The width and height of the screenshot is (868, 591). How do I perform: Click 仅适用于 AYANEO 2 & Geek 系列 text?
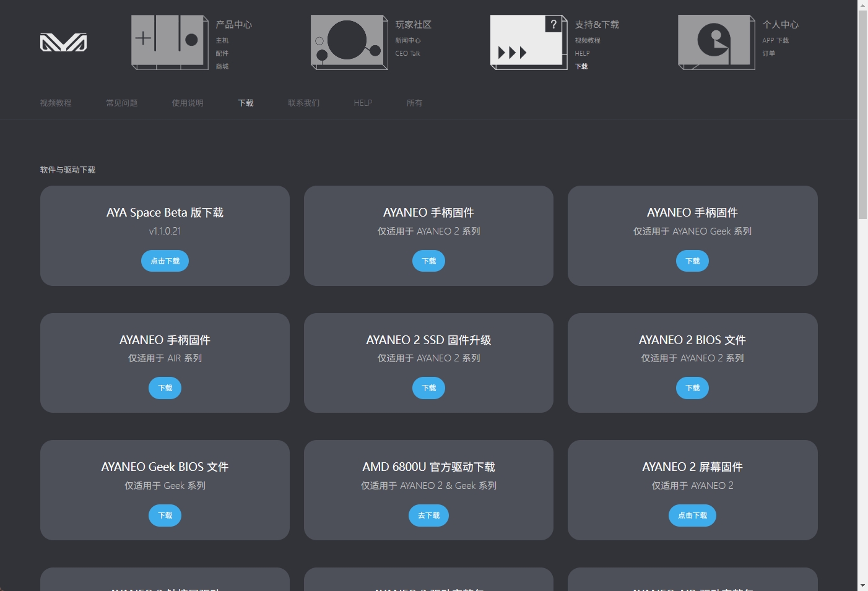point(428,486)
